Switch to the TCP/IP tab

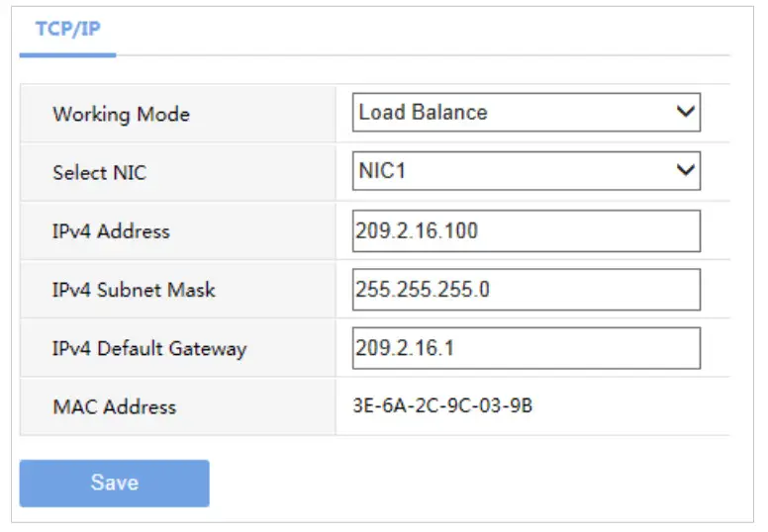(x=67, y=29)
